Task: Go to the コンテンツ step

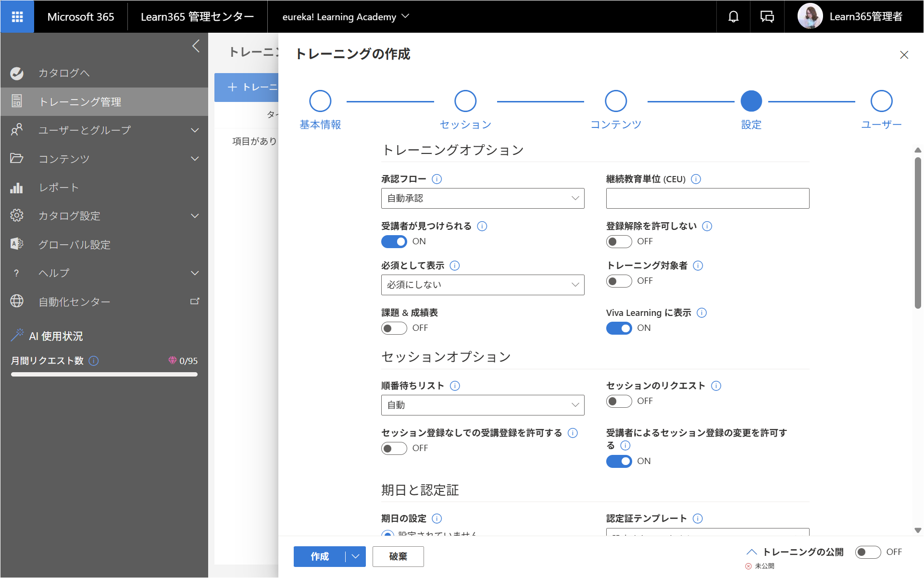Action: 616,110
